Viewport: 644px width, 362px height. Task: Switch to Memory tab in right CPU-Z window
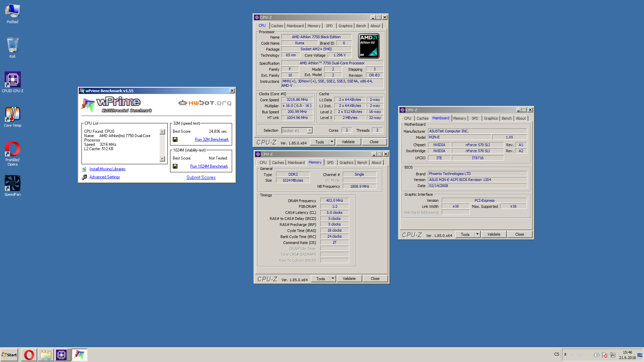(459, 118)
